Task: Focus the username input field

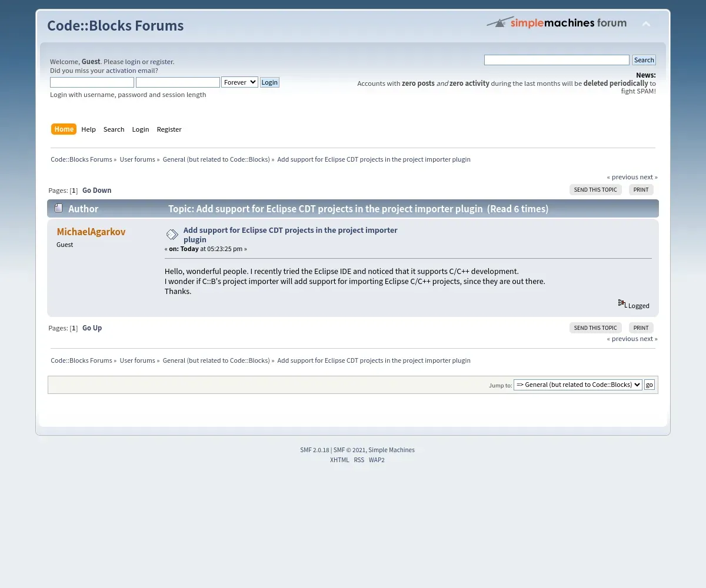Action: (x=92, y=82)
